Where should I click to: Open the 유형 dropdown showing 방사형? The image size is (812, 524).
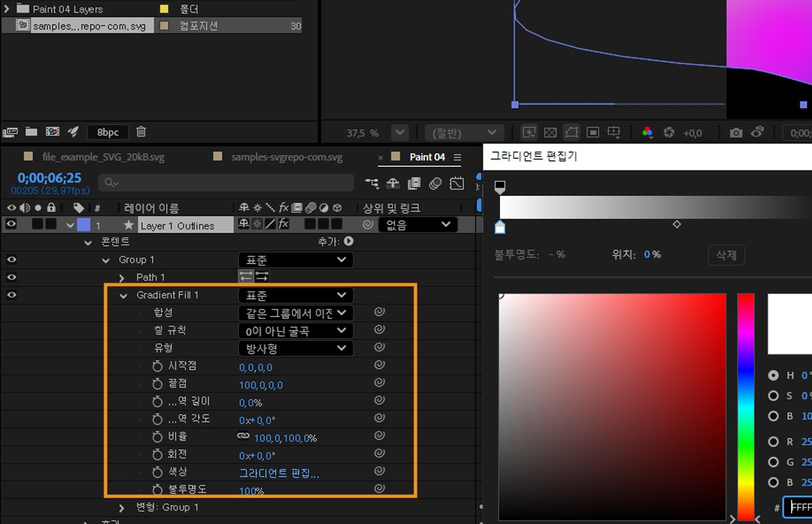tap(296, 348)
